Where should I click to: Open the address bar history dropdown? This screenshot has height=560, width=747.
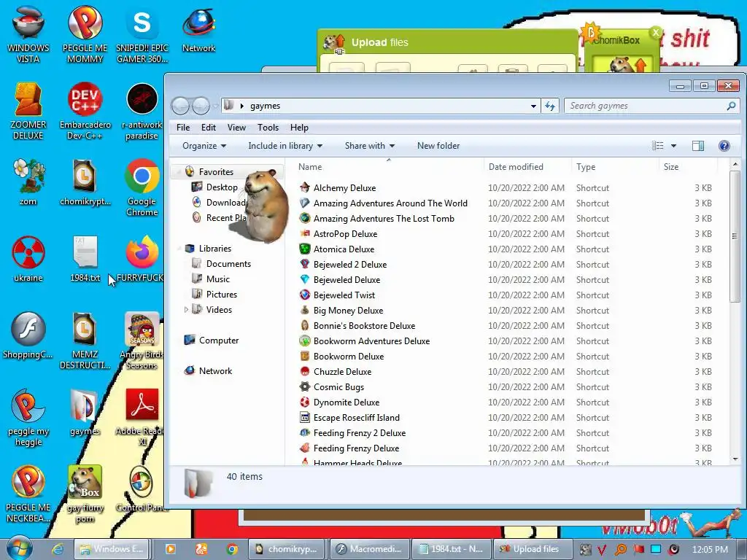(533, 106)
